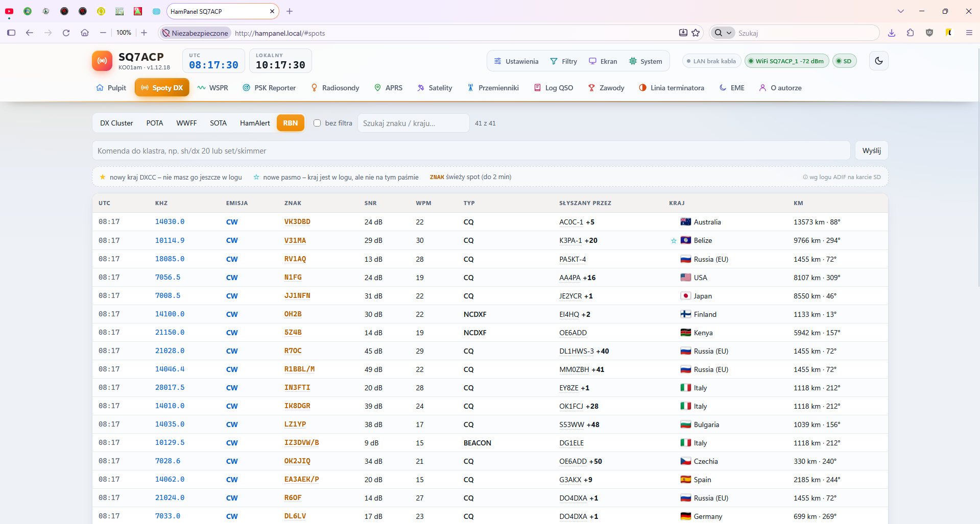Open browser downloads icon

892,33
